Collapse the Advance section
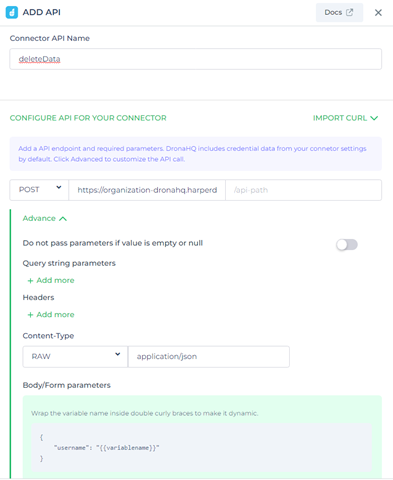 coord(45,218)
